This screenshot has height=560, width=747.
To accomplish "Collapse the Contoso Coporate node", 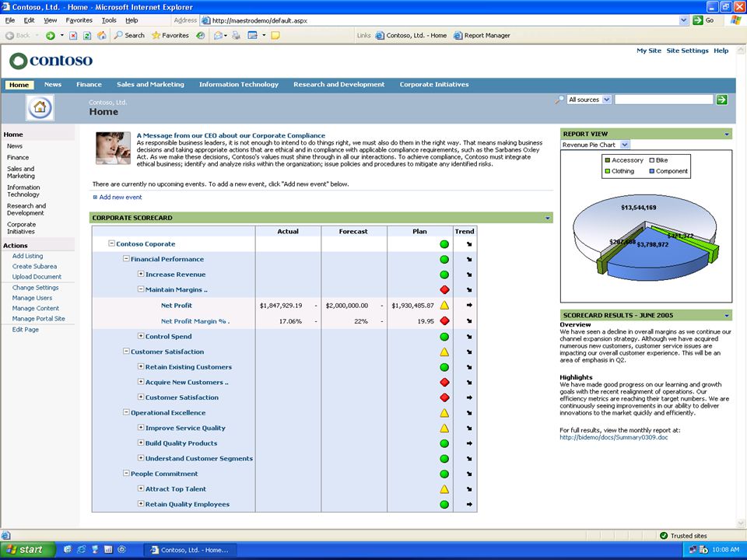I will tap(111, 243).
